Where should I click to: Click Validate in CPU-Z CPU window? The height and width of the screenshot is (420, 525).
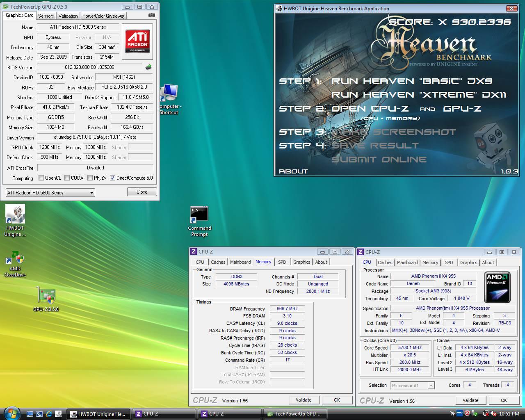click(470, 400)
